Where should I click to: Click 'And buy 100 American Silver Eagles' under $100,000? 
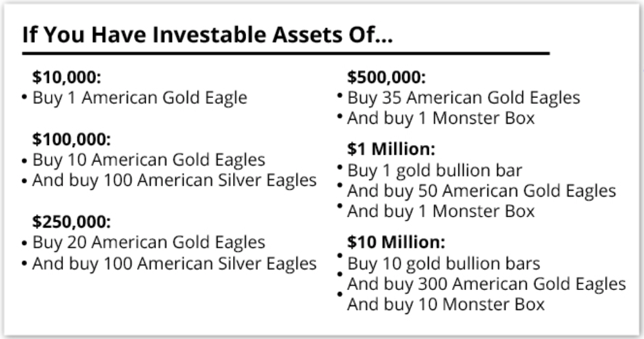174,180
